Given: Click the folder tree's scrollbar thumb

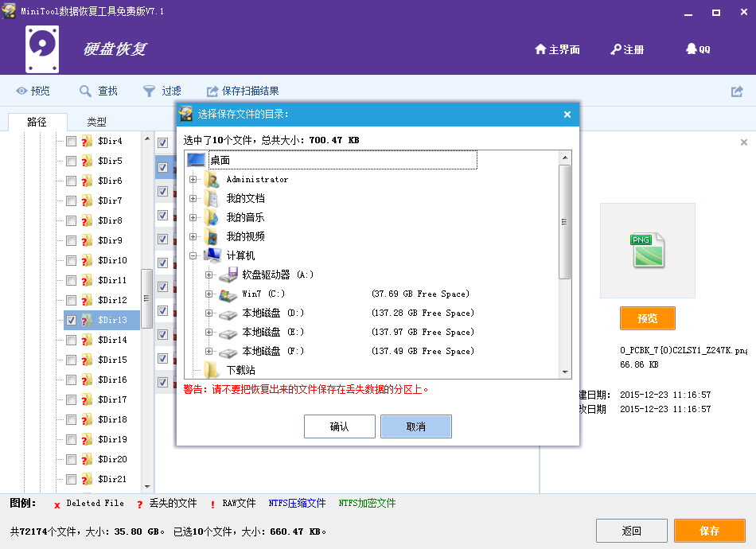Looking at the screenshot, I should point(146,298).
